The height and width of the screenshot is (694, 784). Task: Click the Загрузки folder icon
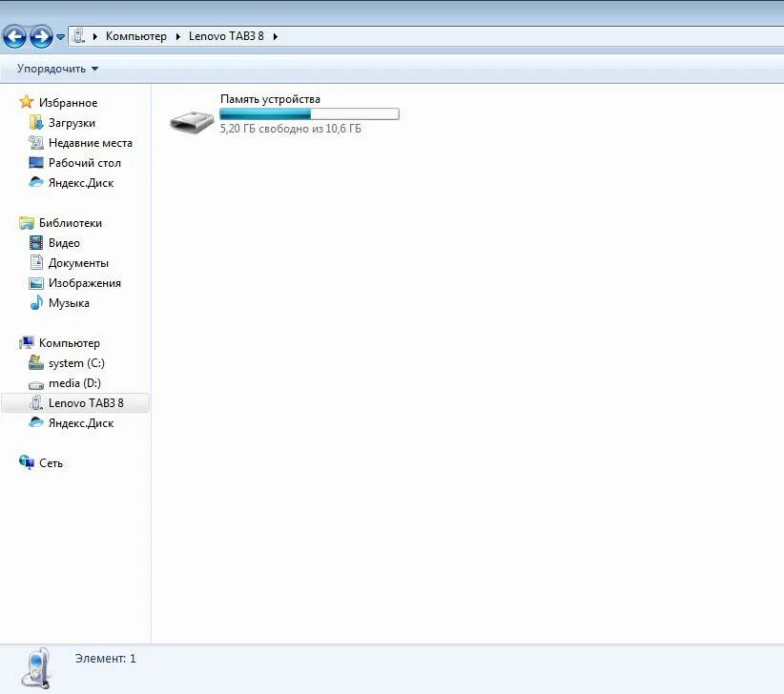point(36,122)
